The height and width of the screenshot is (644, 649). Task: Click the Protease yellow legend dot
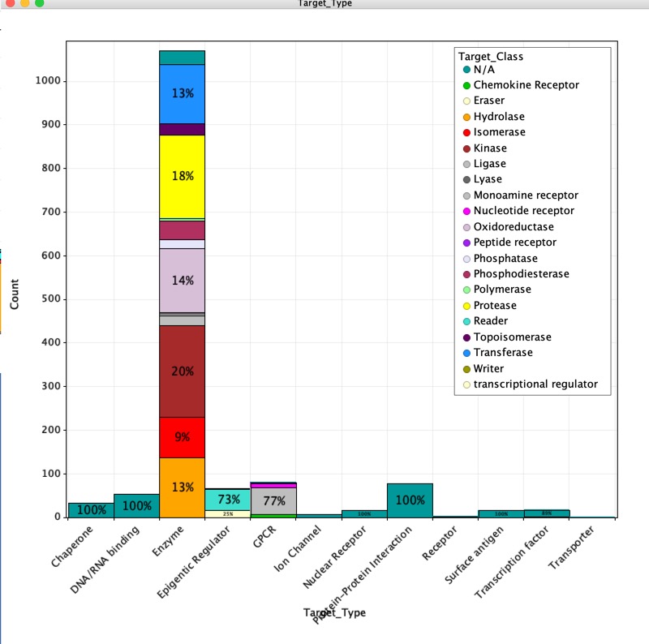[x=466, y=306]
